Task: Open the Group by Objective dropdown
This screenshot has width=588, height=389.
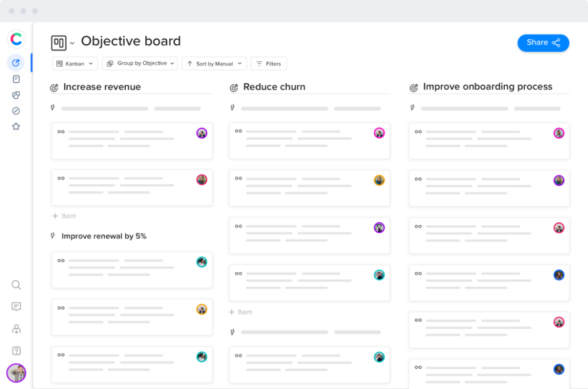Action: pos(139,63)
